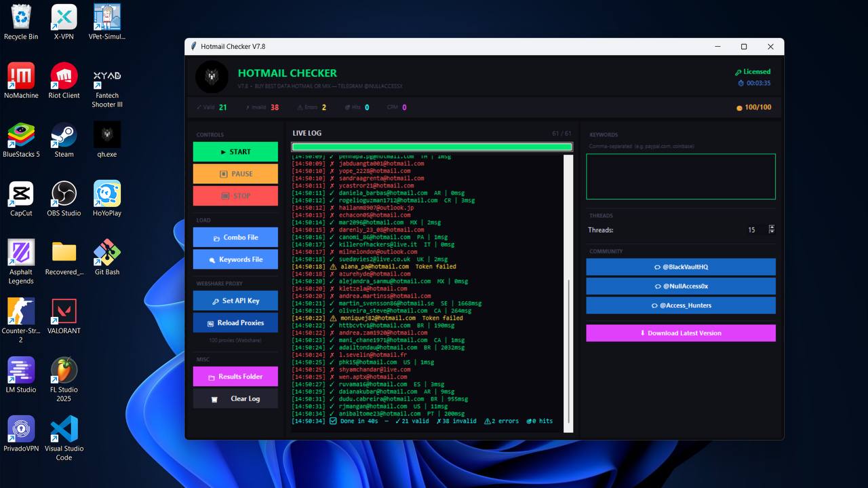The width and height of the screenshot is (868, 488).
Task: Select the HoYoPlay desktop icon
Action: [106, 199]
